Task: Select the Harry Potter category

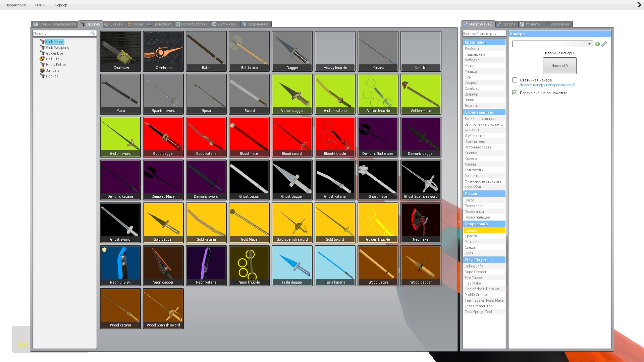Action: pos(56,65)
